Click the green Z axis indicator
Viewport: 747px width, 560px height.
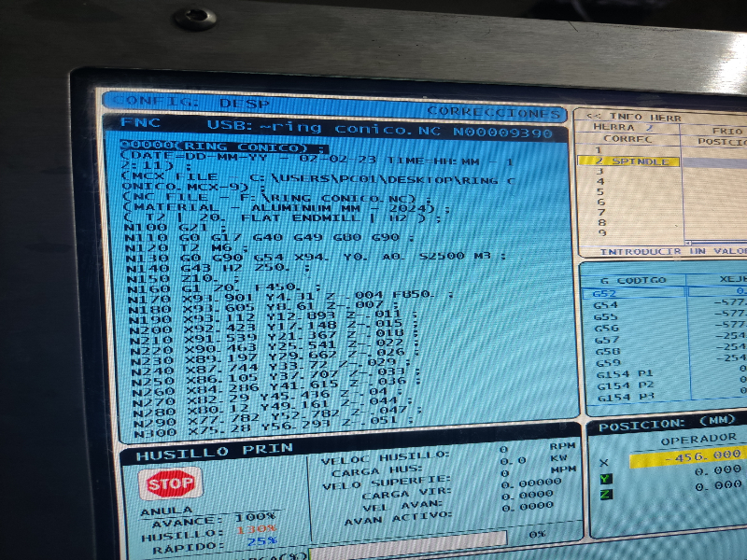pyautogui.click(x=606, y=494)
